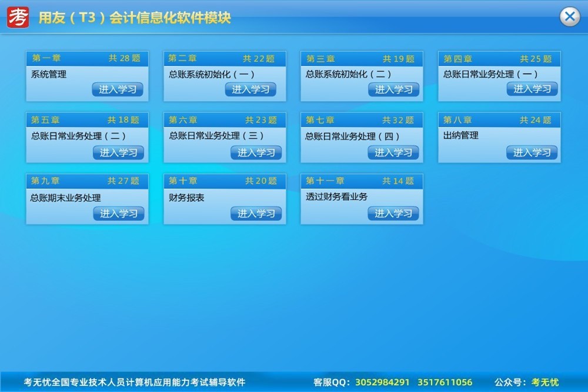Screen dimensions: 588x392
Task: Click the 共 20 题 count
Action: (261, 181)
